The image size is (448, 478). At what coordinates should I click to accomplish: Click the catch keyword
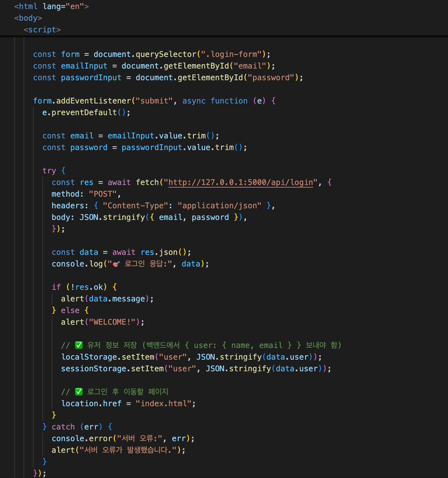[x=63, y=427]
